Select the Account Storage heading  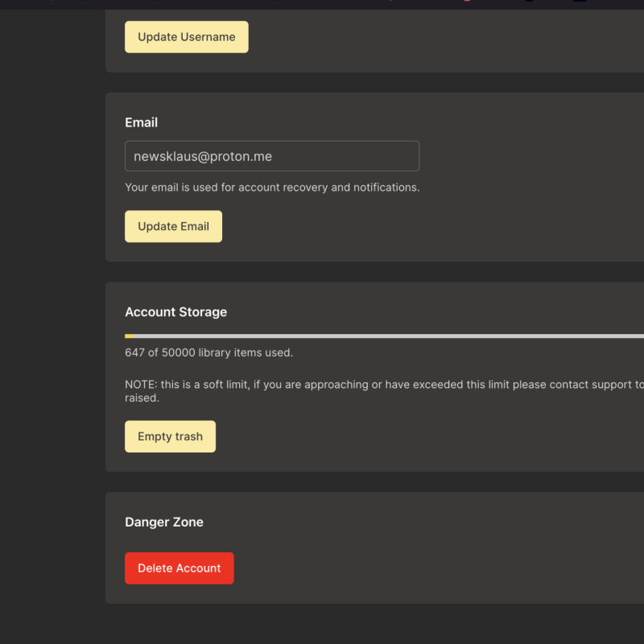175,312
